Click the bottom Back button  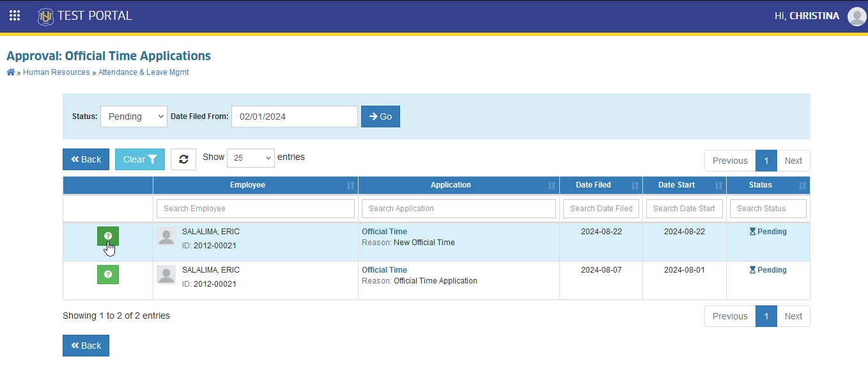click(x=86, y=346)
